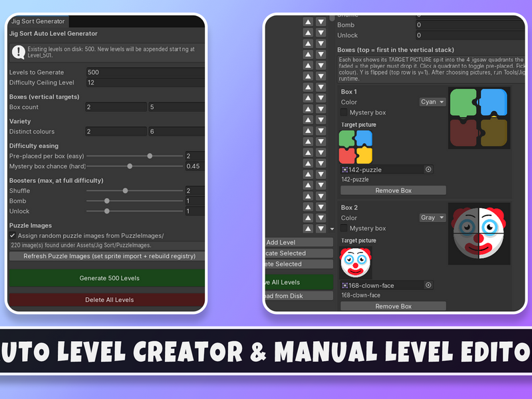
Task: Open the Gray color dropdown for Box 2
Action: (x=432, y=217)
